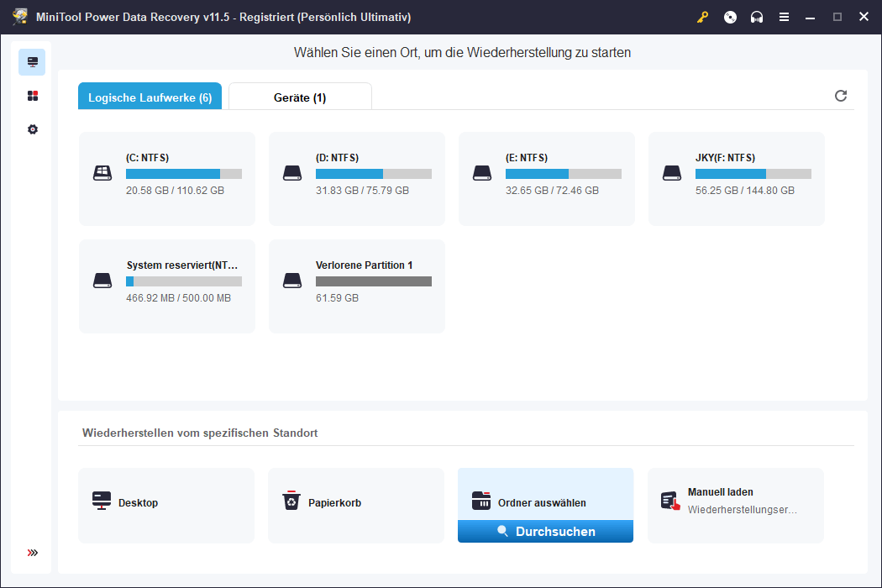Click the 56.25 GB / 144.80 GB text

[x=745, y=190]
